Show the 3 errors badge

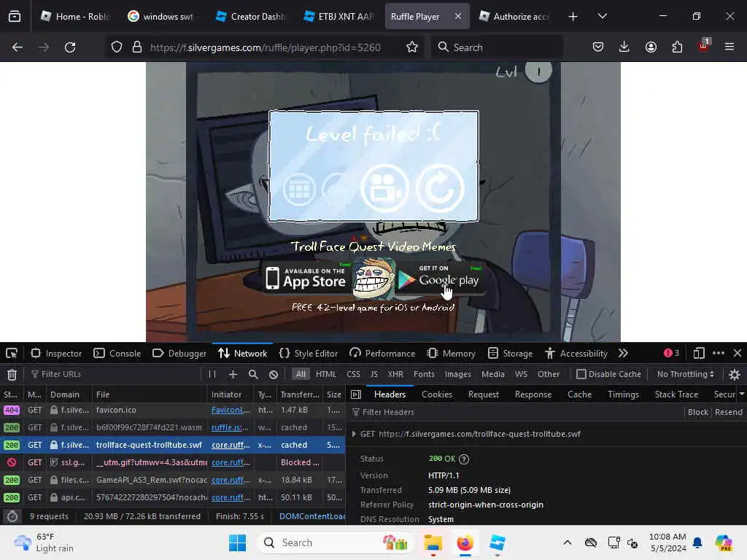point(671,353)
